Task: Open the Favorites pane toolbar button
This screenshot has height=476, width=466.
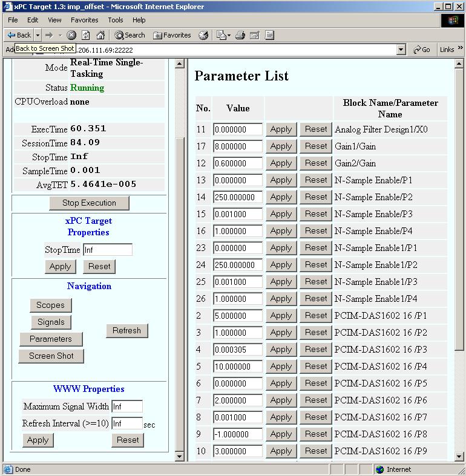Action: point(172,35)
